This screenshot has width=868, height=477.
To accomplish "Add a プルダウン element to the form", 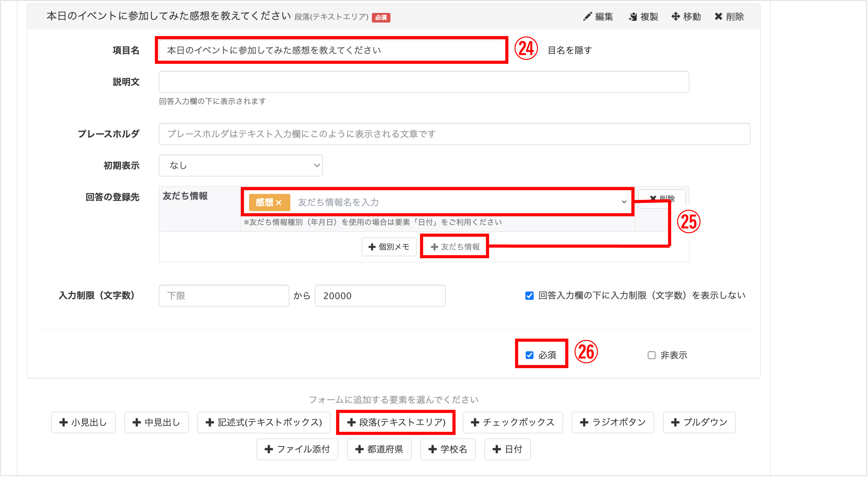I will (x=699, y=422).
